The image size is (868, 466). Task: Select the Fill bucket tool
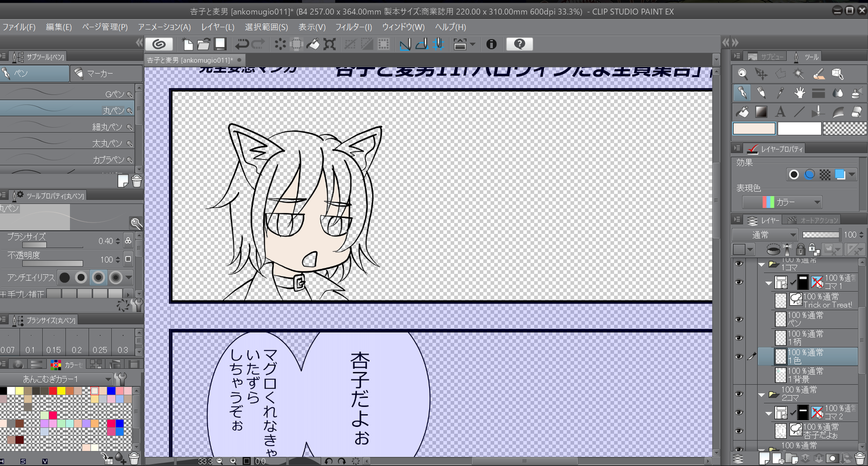click(x=742, y=111)
